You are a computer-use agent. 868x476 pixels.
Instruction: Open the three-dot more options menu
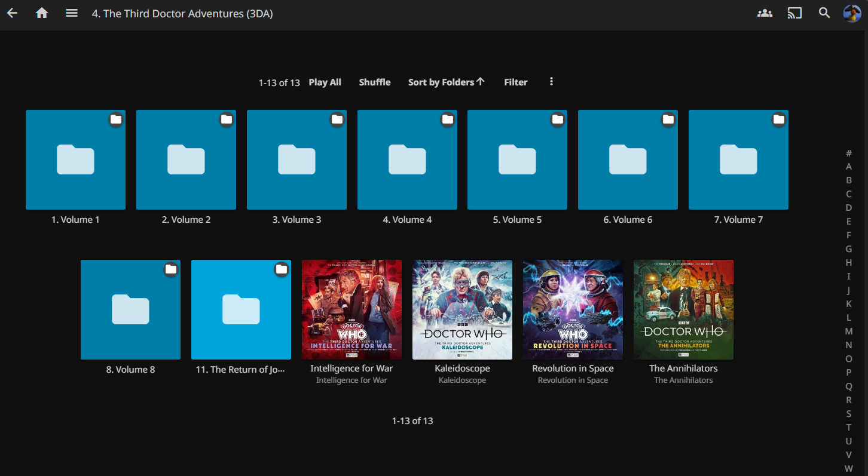551,82
